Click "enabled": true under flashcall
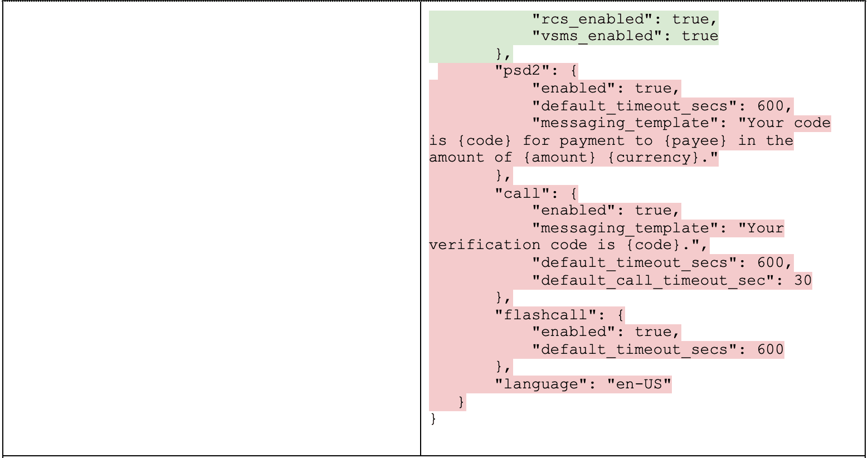868x458 pixels. (x=606, y=333)
